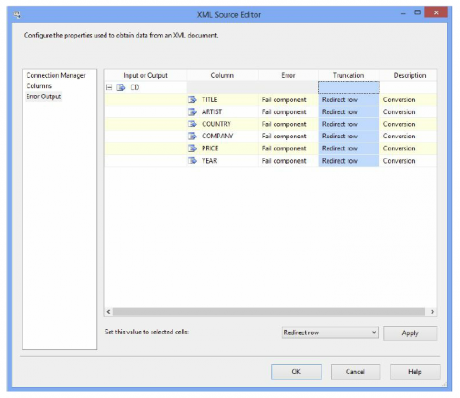Click the Cancel button
Screen dimensions: 460x398
[x=355, y=372]
